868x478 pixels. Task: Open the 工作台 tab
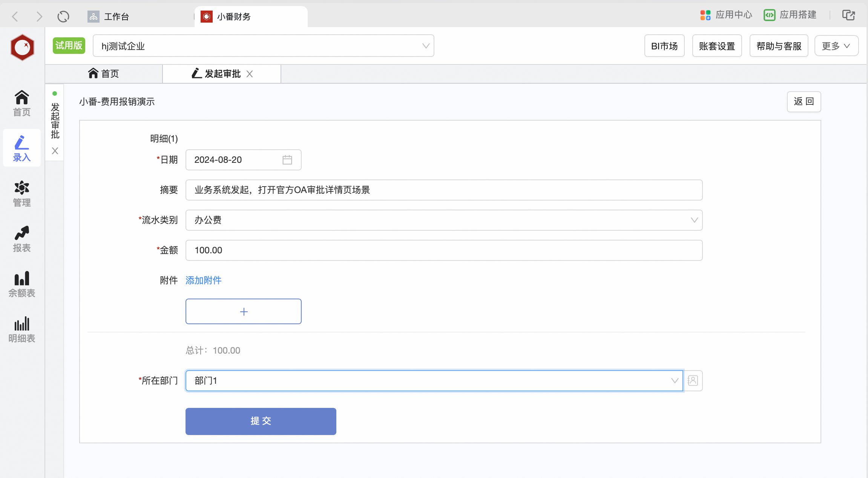109,17
